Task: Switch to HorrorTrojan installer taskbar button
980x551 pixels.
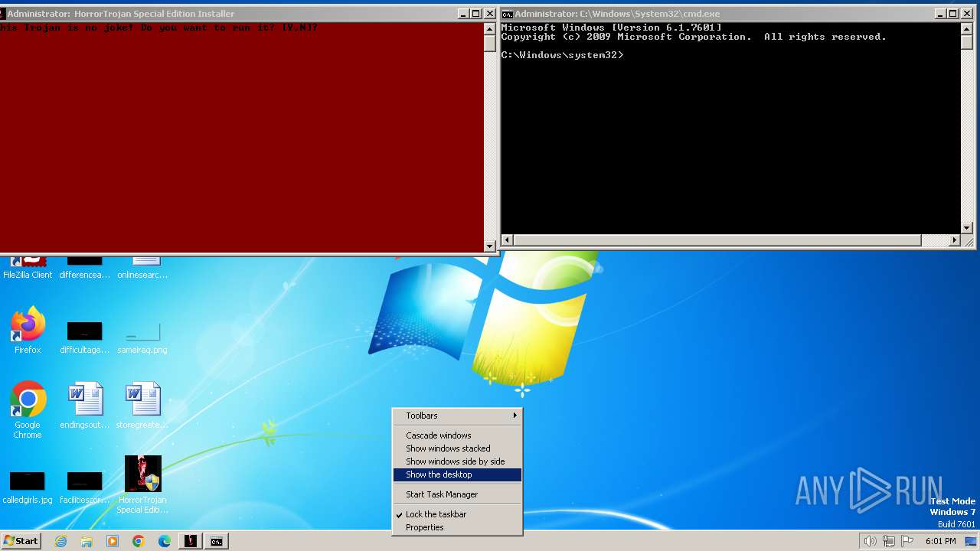Action: 191,541
